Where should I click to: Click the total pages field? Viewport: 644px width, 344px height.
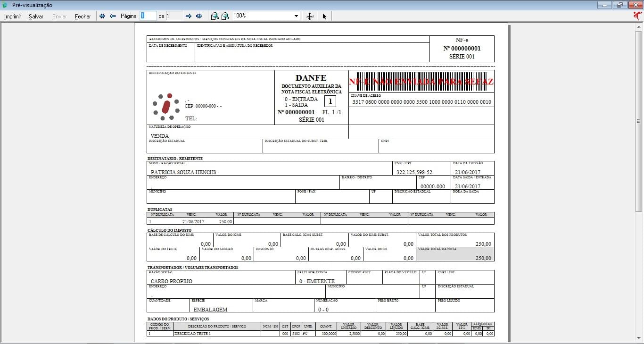pos(174,16)
